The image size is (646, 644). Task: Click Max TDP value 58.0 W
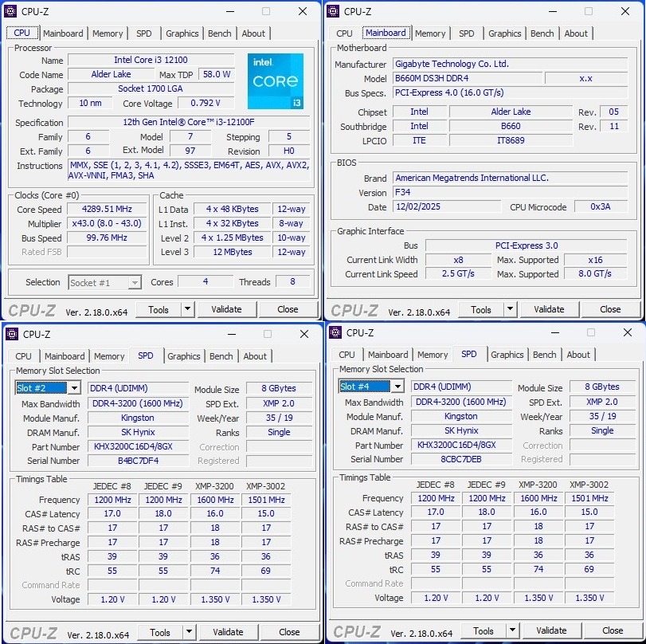217,74
